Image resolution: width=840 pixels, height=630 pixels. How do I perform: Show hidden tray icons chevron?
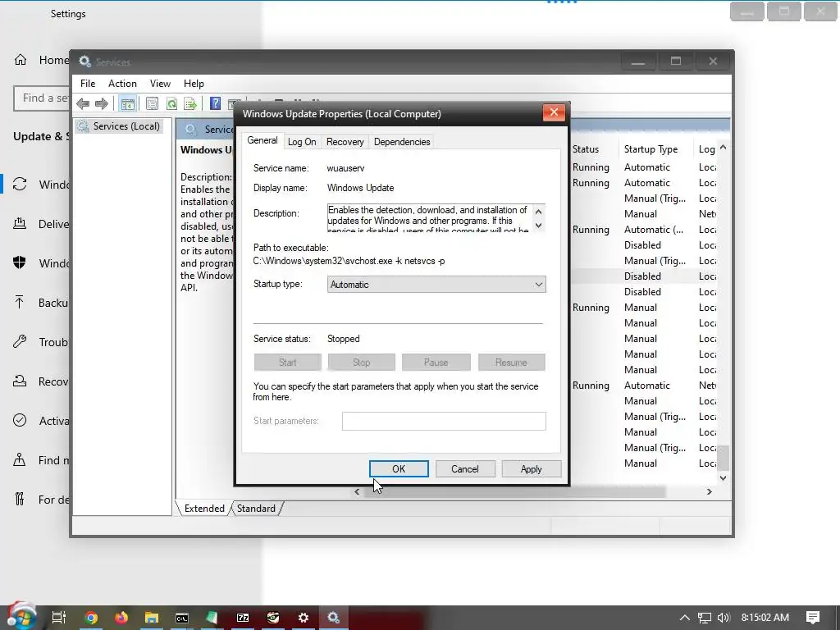coord(685,618)
